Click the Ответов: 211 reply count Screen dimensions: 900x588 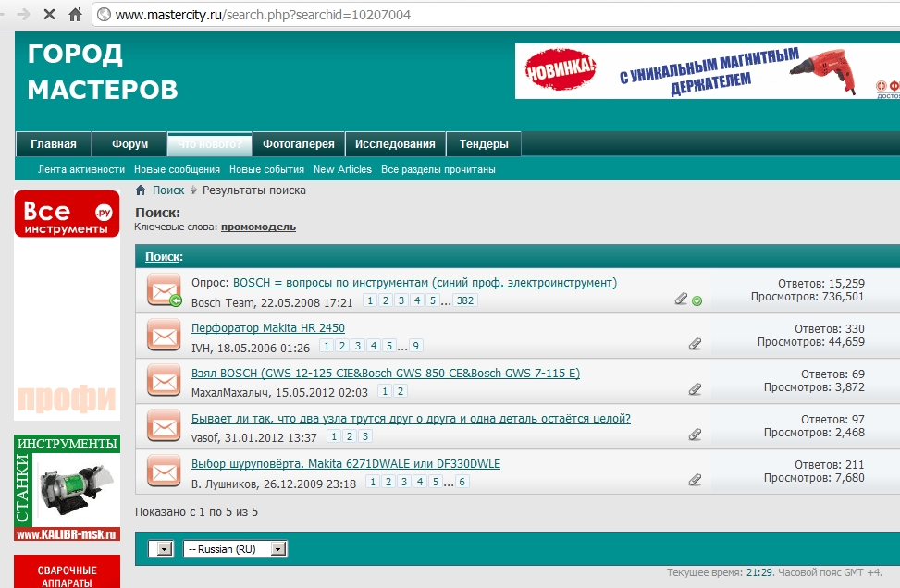tap(830, 465)
